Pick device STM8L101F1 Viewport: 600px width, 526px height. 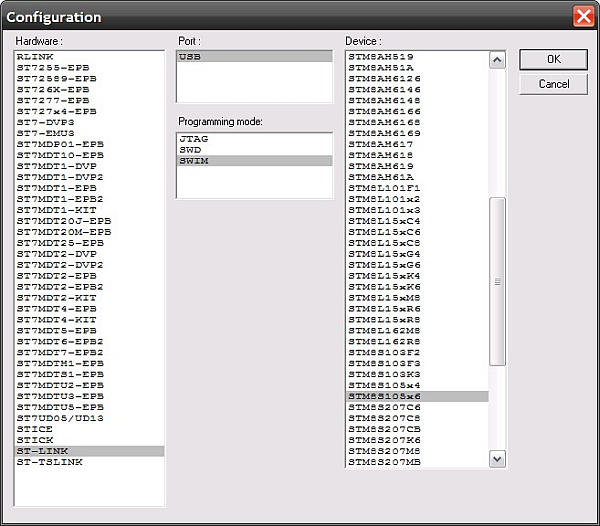[417, 188]
